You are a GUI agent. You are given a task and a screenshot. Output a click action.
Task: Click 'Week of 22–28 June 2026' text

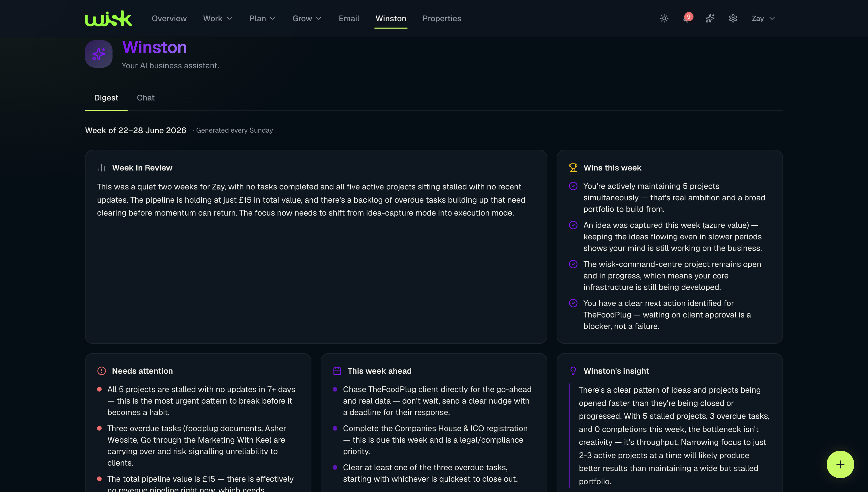tap(135, 130)
